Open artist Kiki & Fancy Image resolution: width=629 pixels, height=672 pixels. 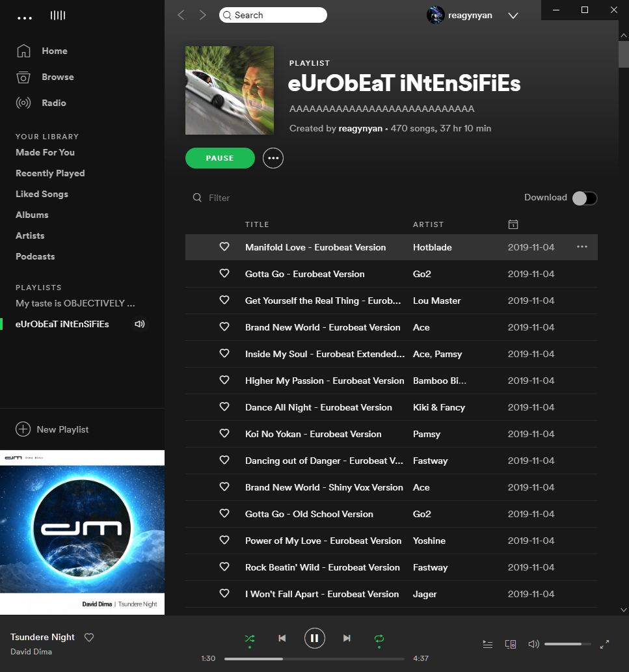tap(439, 407)
